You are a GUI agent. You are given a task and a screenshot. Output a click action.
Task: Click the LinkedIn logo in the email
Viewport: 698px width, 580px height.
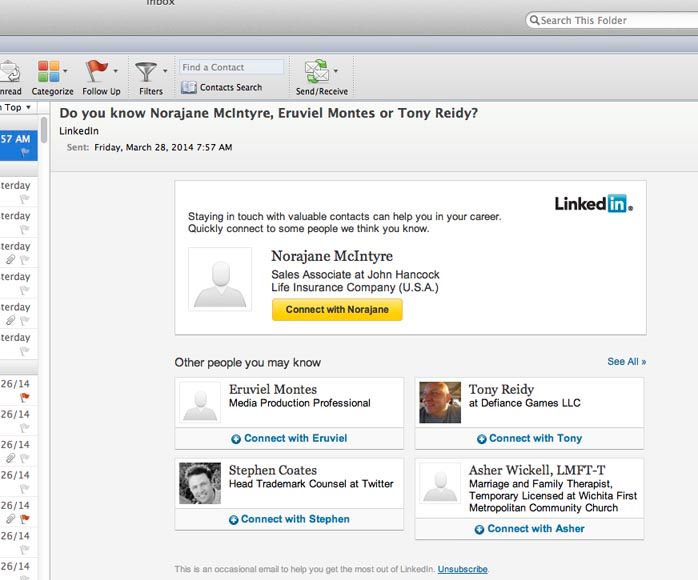(593, 204)
